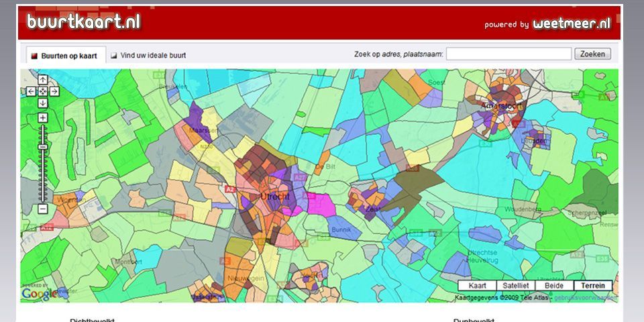Screen dimensions: 644x322
Task: Pan the map up with arrow
Action: (43, 80)
